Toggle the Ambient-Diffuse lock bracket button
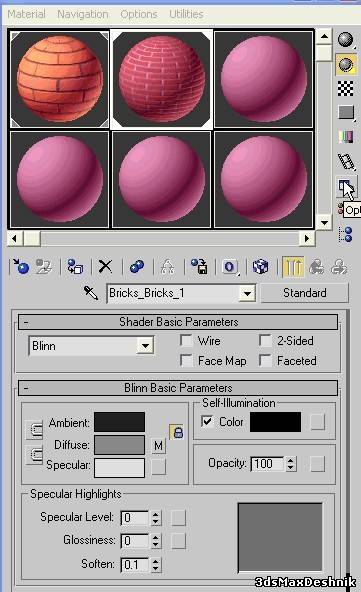Screen dimensions: 361x592 tap(34, 430)
